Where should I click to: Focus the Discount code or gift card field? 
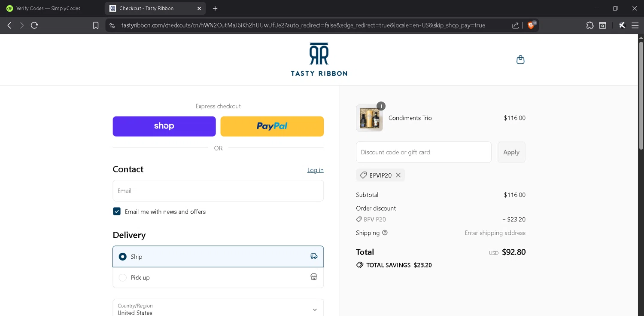click(x=424, y=152)
